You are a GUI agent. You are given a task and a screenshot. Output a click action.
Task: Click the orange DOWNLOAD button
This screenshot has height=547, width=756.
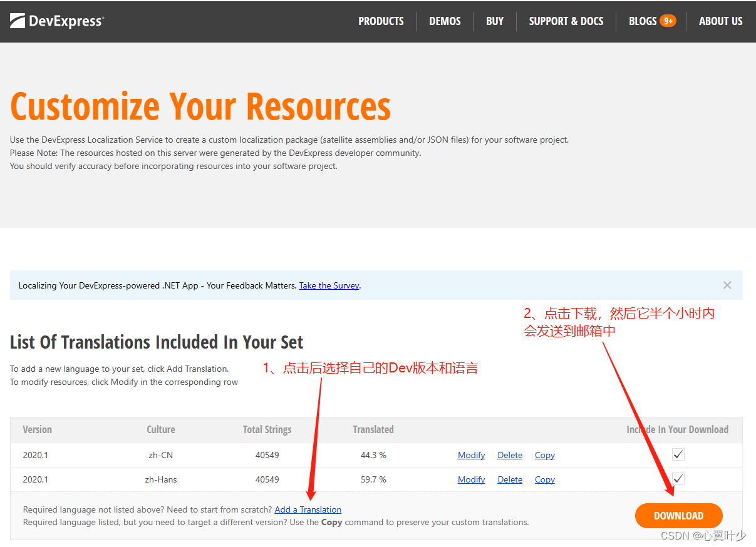679,516
